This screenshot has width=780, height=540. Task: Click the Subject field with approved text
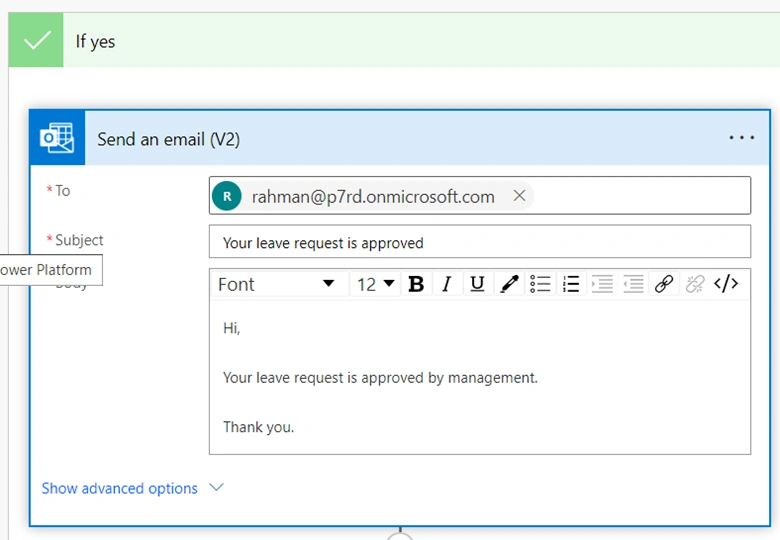480,242
